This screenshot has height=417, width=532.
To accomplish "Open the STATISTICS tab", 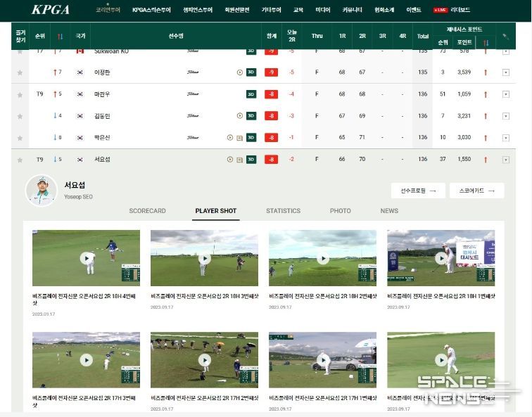I will 283,211.
